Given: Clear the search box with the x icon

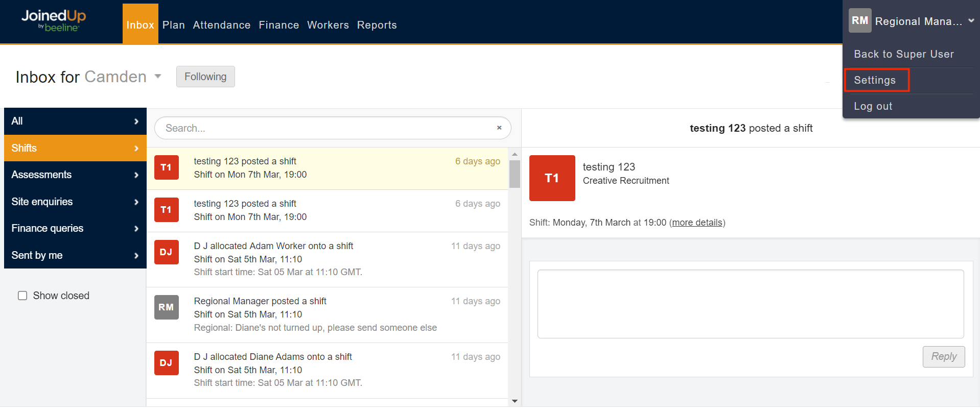Looking at the screenshot, I should [499, 128].
